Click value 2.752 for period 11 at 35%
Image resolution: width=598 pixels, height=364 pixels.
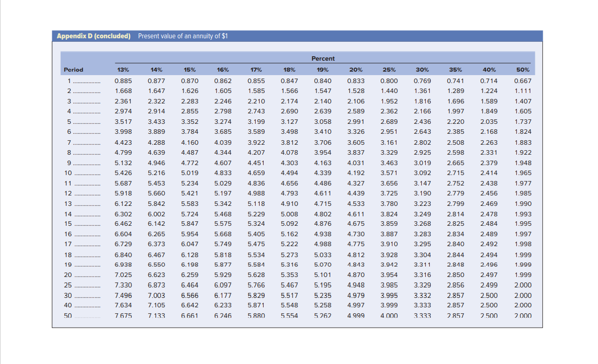(x=456, y=183)
